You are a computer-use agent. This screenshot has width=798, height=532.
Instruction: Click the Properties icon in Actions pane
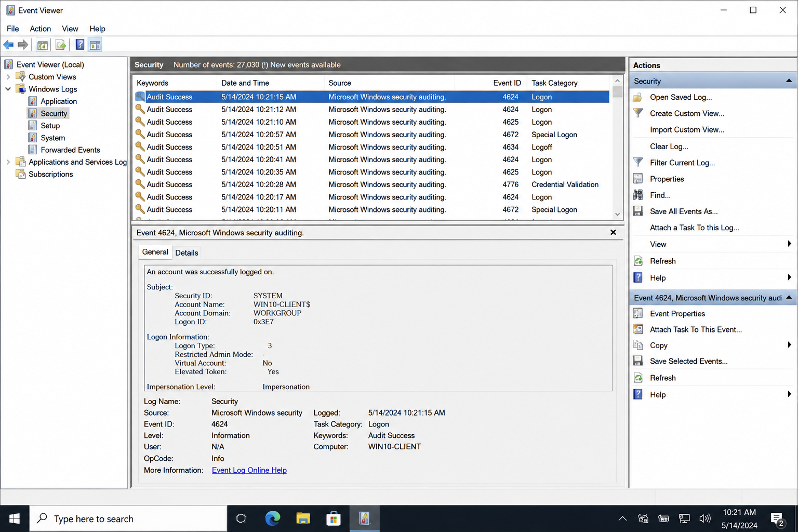click(x=638, y=179)
